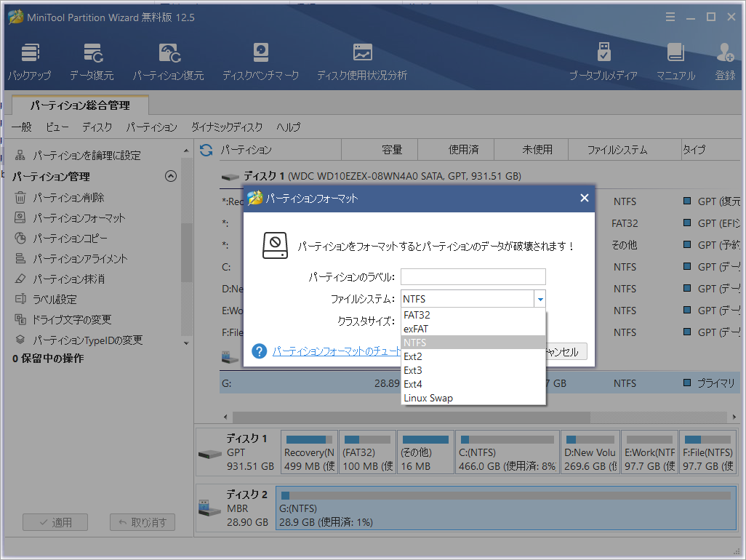Start パーティション復元 partition recovery
This screenshot has width=746, height=560.
[168, 58]
